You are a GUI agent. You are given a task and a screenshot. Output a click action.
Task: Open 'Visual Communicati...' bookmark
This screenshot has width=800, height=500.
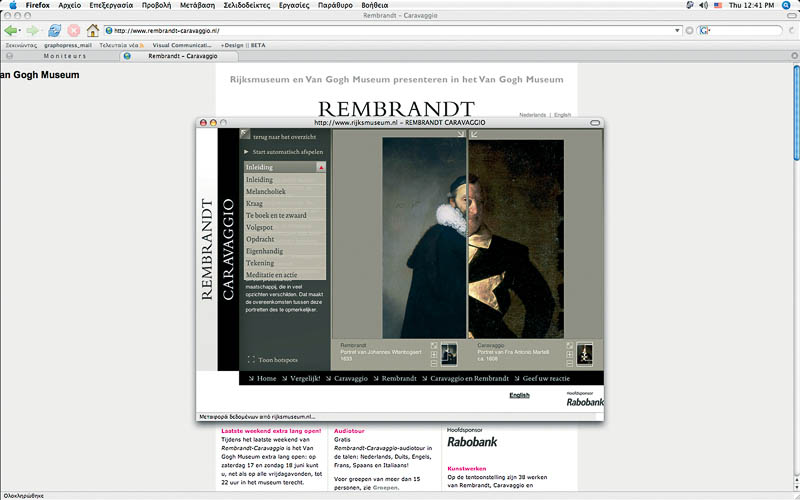(x=182, y=45)
